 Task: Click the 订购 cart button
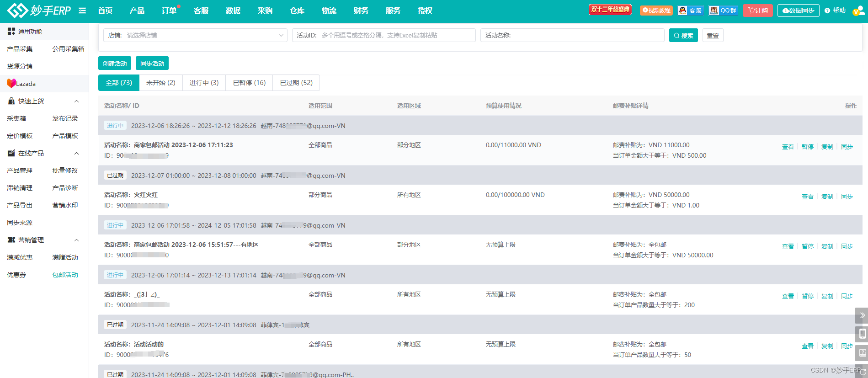click(x=758, y=11)
